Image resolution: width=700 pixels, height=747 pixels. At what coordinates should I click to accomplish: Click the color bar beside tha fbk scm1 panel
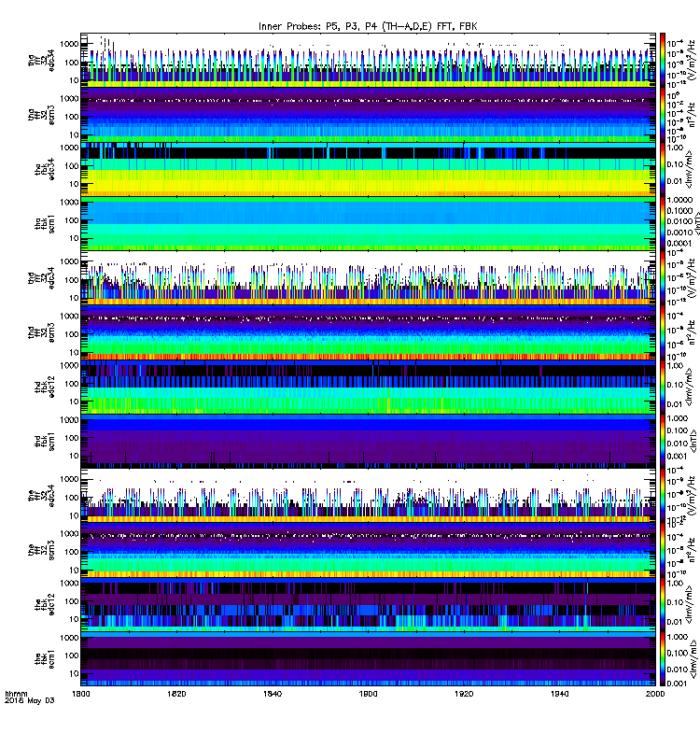coord(662,223)
